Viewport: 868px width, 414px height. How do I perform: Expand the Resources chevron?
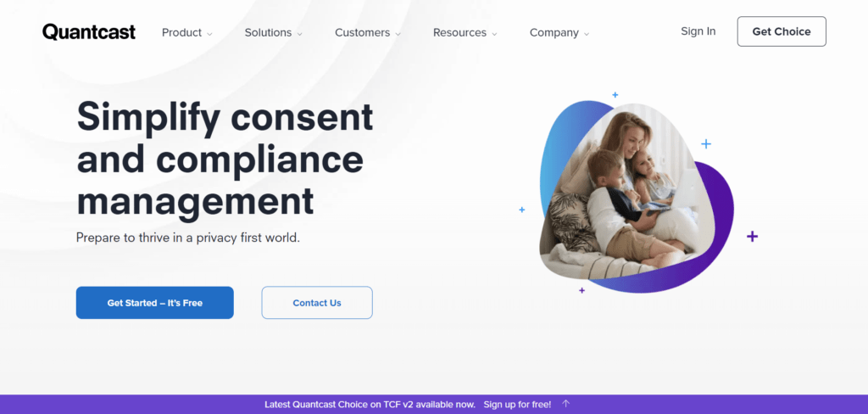point(494,34)
